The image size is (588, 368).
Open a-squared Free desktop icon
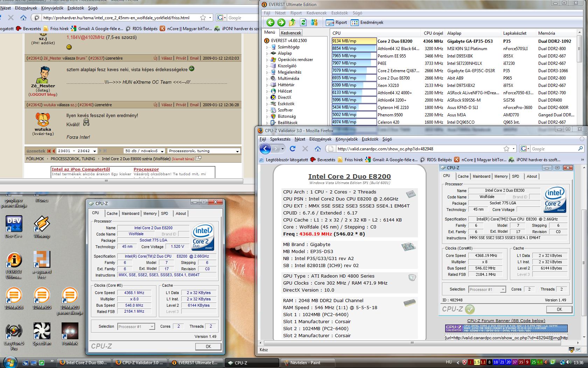tap(42, 266)
